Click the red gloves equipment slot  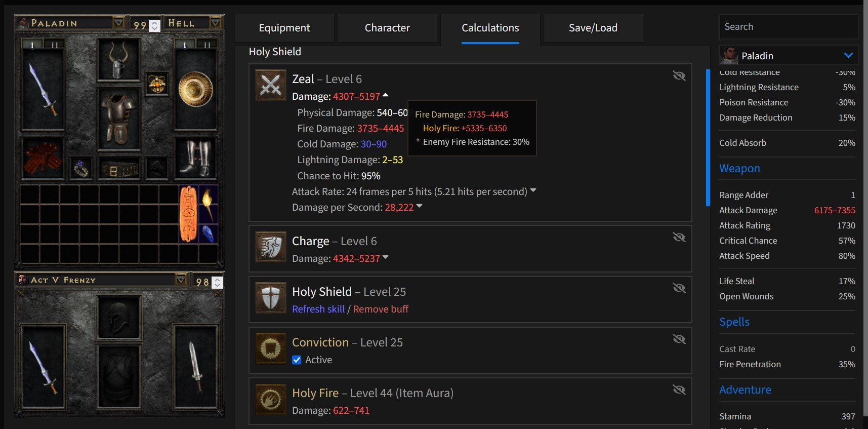[x=43, y=158]
